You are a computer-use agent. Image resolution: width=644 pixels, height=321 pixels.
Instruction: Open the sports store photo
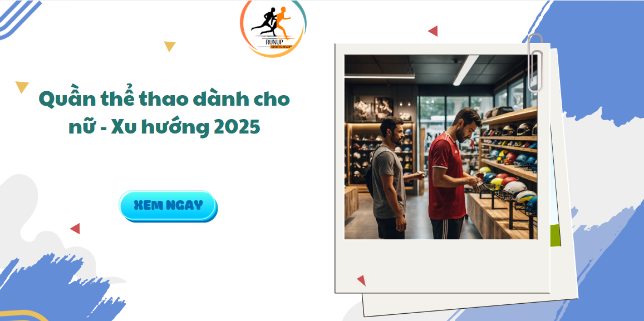coord(441,147)
